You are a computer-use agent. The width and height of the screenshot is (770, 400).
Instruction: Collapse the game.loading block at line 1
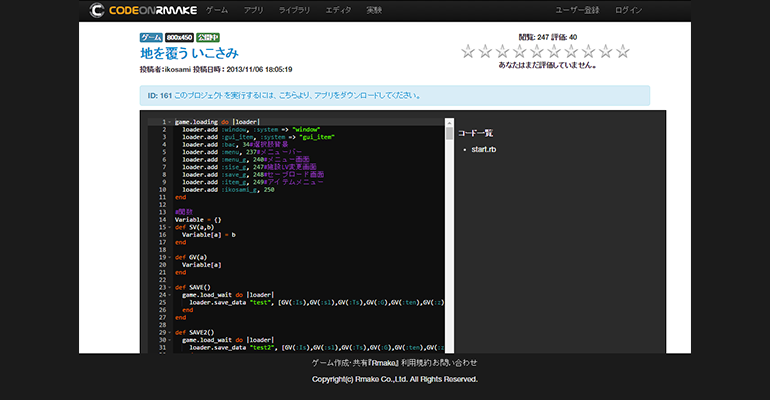pos(170,122)
